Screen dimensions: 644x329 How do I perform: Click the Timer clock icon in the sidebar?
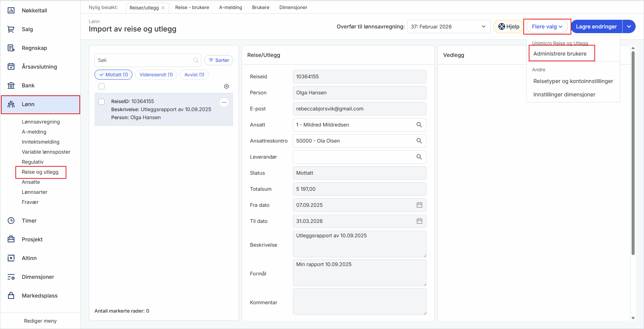tap(11, 221)
